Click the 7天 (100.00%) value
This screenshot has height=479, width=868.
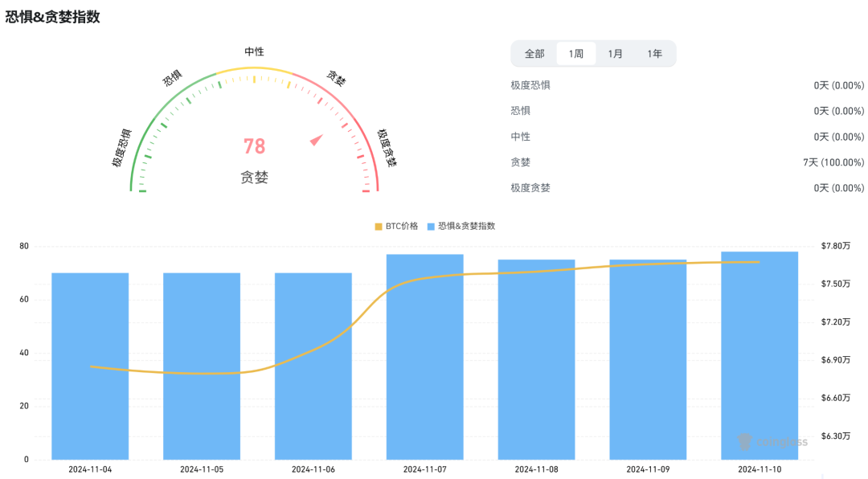833,162
